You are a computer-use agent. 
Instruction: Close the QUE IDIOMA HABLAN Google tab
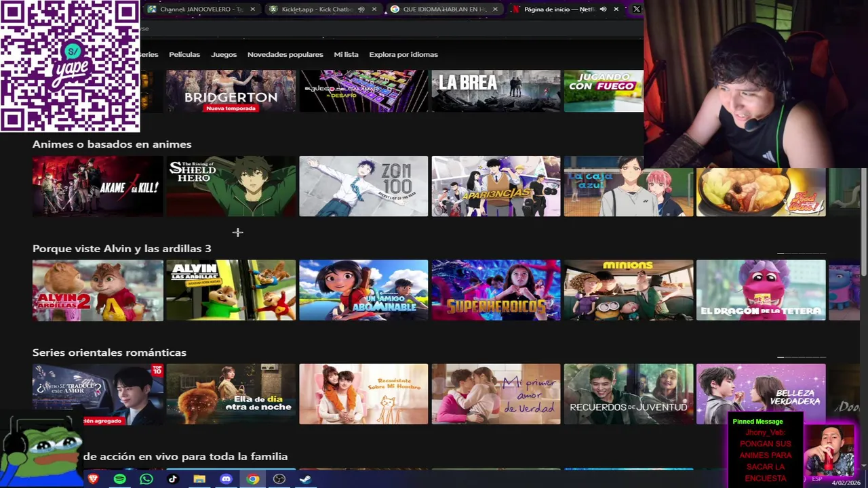(495, 9)
